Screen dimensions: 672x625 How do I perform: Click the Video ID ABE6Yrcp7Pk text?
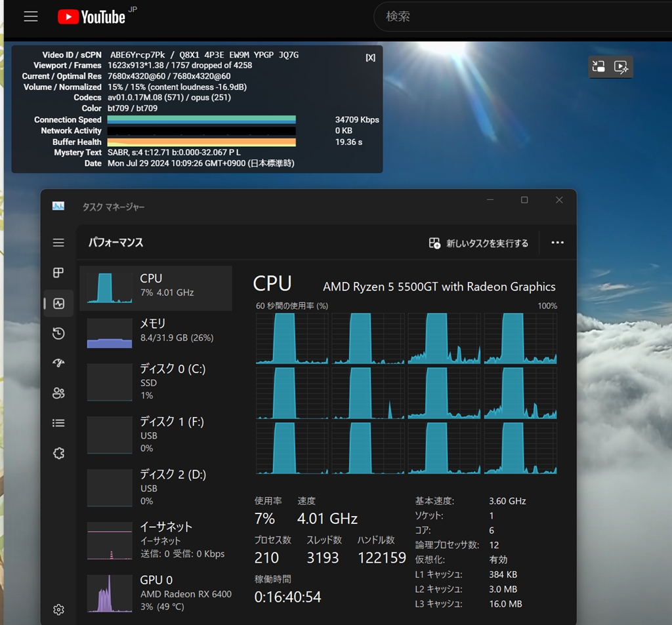[138, 55]
